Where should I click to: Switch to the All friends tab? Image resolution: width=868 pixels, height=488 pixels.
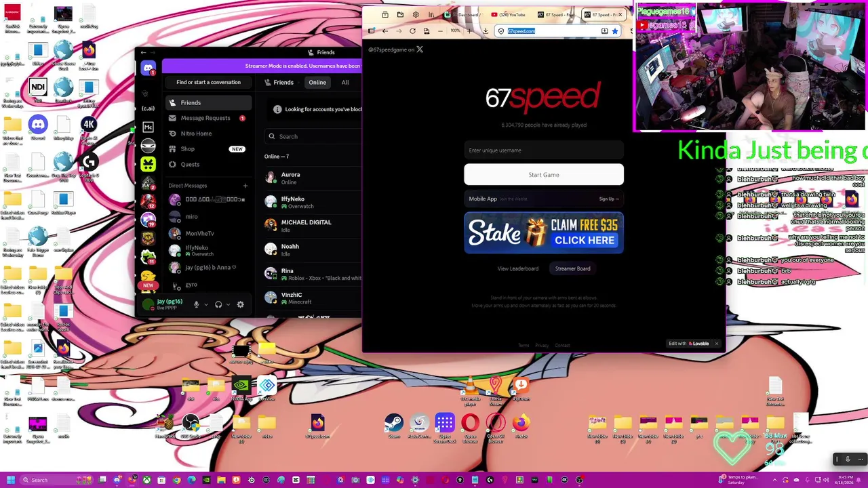click(x=345, y=83)
